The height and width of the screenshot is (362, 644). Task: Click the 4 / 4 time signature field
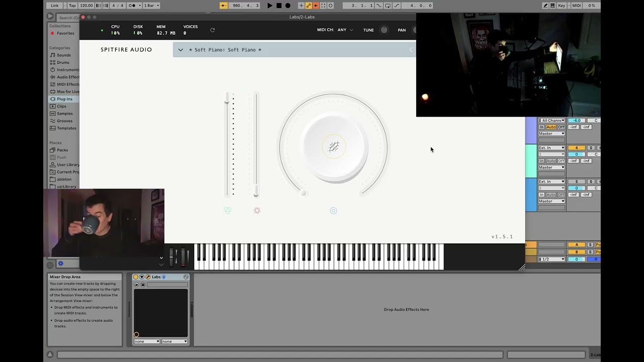[x=118, y=6]
